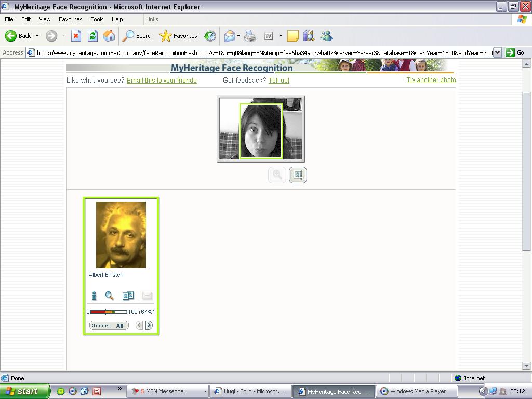This screenshot has width=532, height=399.
Task: Click the red quick launch icon
Action: click(97, 391)
